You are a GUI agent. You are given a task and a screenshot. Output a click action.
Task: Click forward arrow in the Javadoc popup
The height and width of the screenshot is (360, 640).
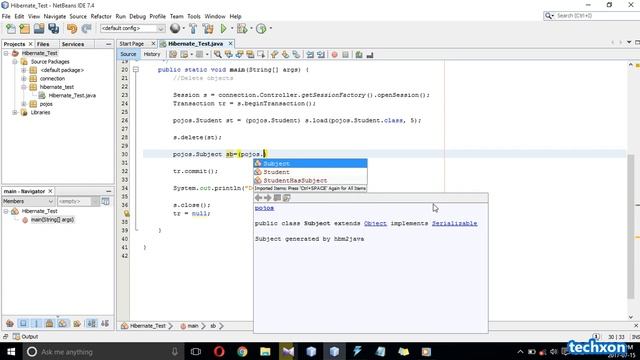click(268, 198)
